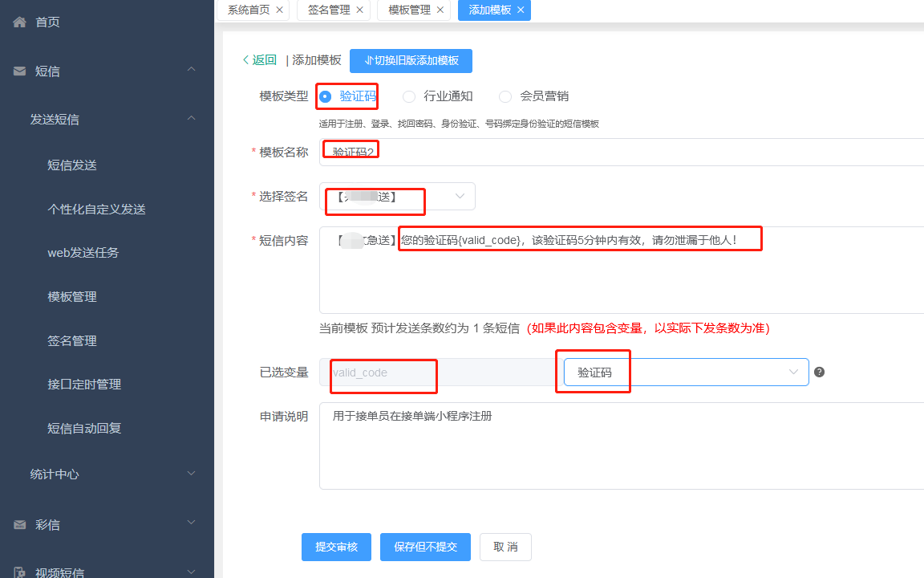Select the 行业通知 template type radio
This screenshot has height=578, width=924.
click(x=409, y=96)
